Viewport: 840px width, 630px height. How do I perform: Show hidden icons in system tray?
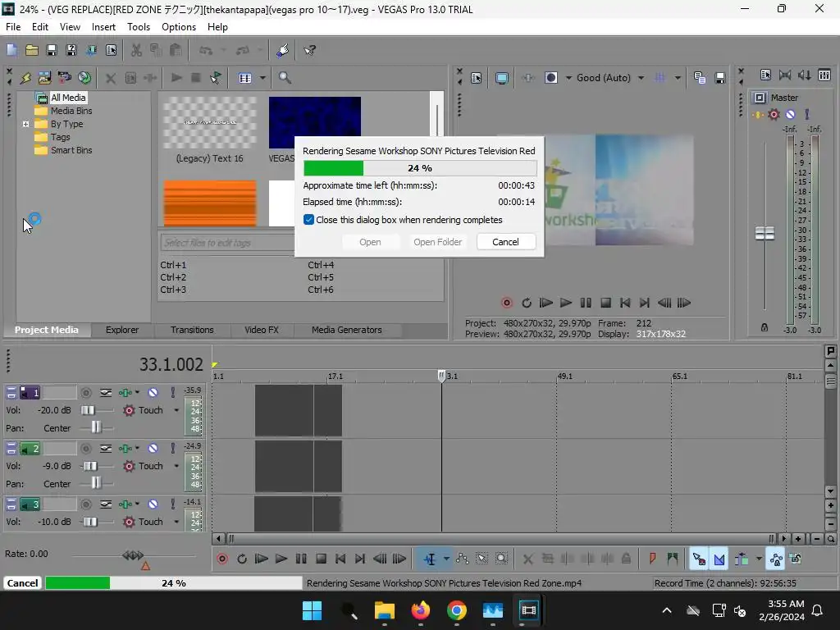click(666, 610)
